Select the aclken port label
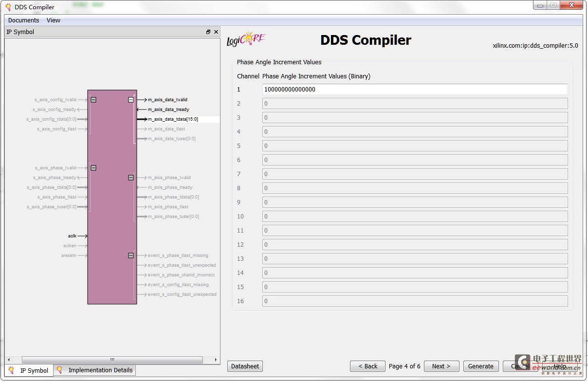588x382 pixels. point(70,246)
